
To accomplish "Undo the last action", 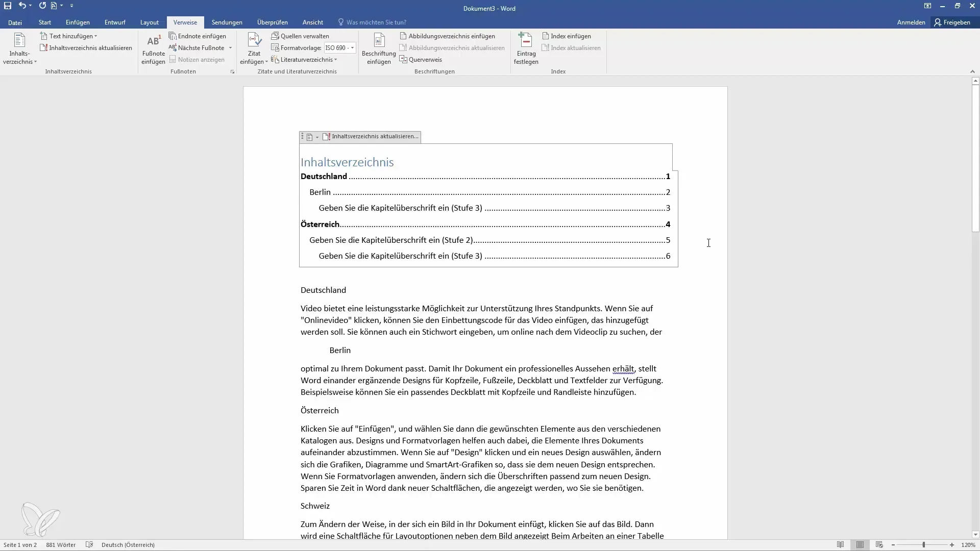I will 22,6.
